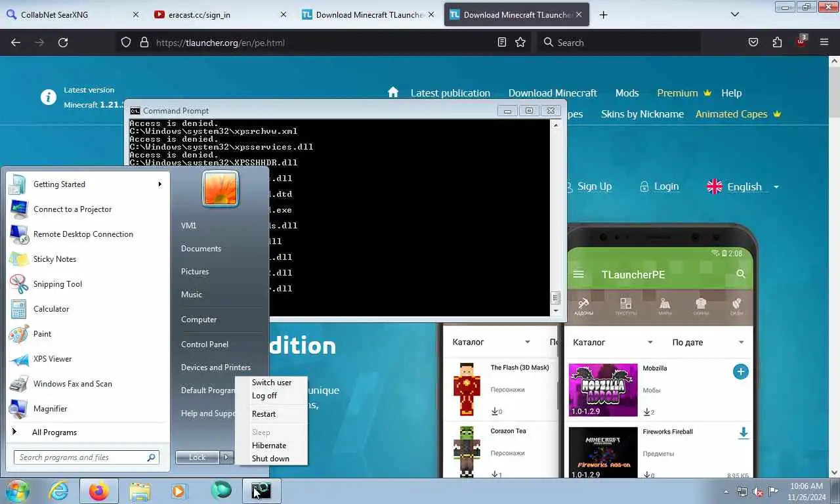This screenshot has height=504, width=840.
Task: Click the Firefox Search box
Action: click(619, 43)
